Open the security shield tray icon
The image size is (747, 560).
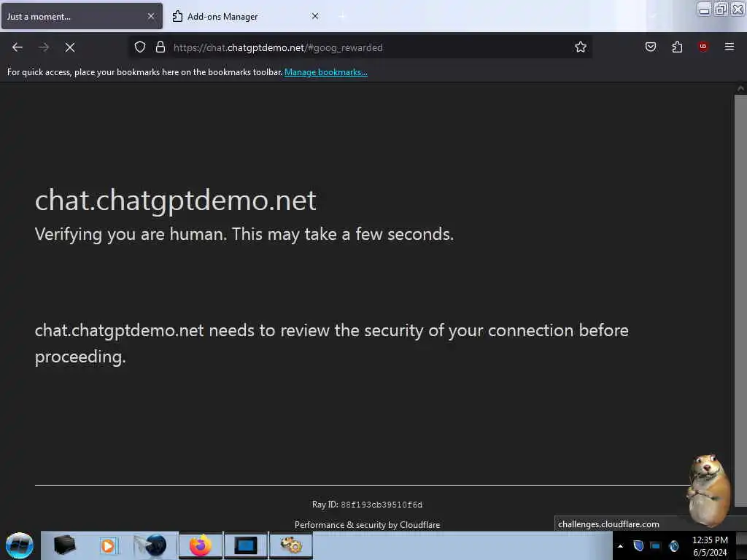(x=638, y=545)
